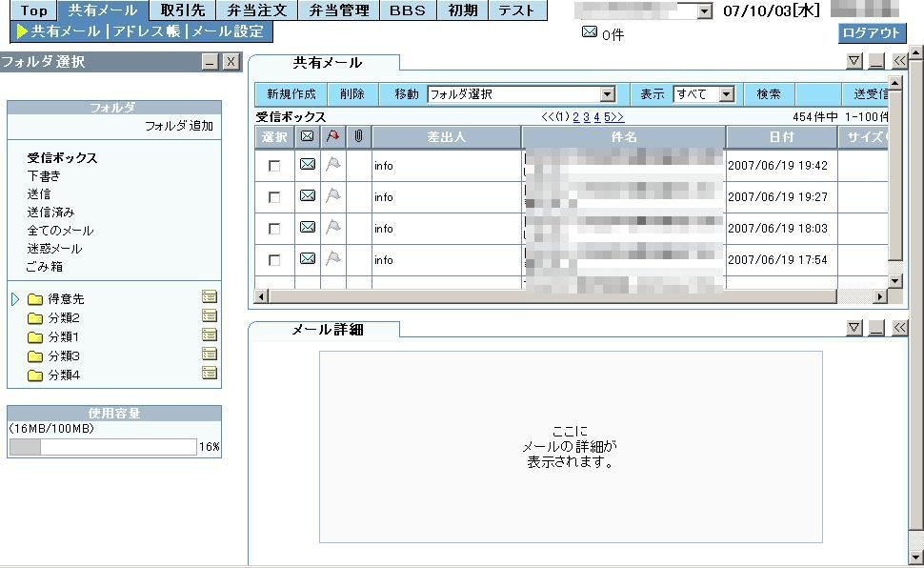Open the 弁当注文 tab
Image resolution: width=924 pixels, height=568 pixels.
[x=257, y=10]
